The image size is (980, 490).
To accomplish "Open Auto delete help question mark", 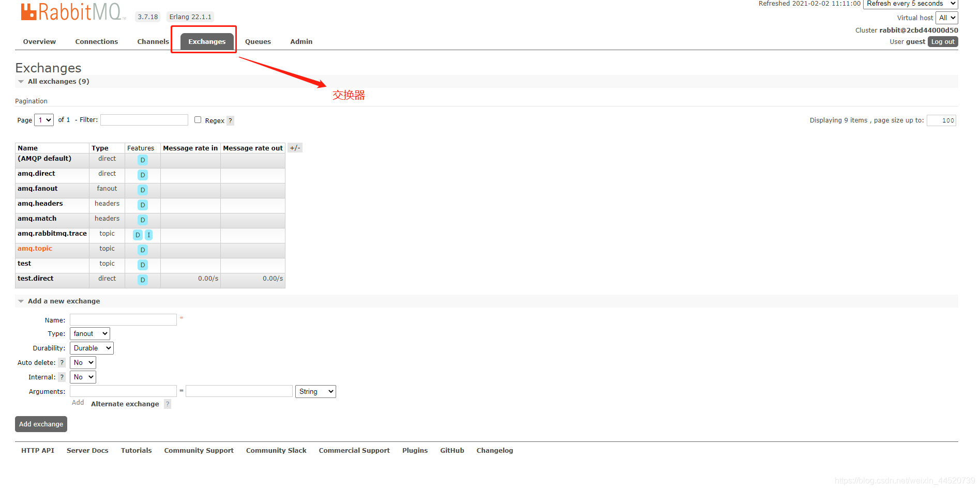I will 62,362.
